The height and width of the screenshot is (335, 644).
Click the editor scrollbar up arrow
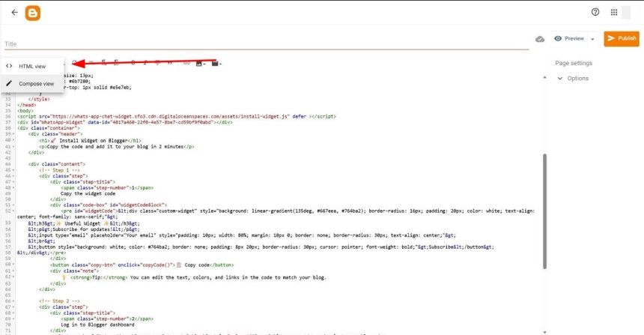[544, 77]
